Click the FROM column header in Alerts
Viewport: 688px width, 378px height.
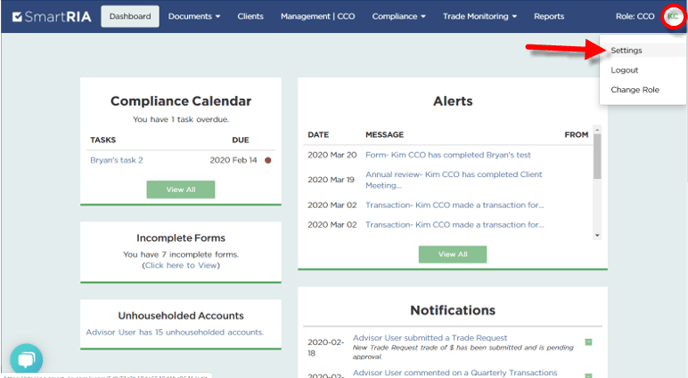pos(576,135)
